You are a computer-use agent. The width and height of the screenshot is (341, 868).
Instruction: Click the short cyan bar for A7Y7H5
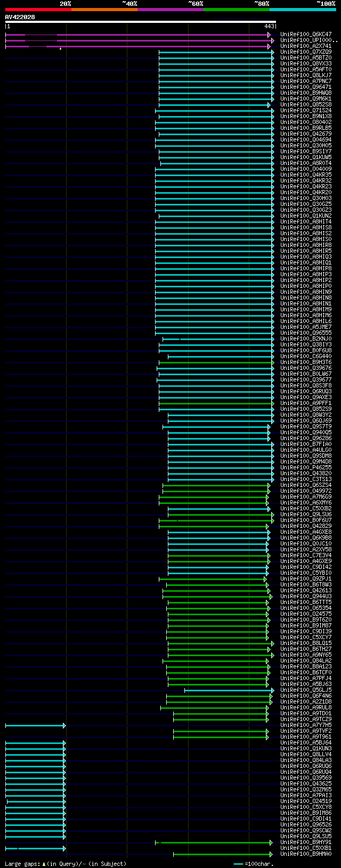[35, 725]
